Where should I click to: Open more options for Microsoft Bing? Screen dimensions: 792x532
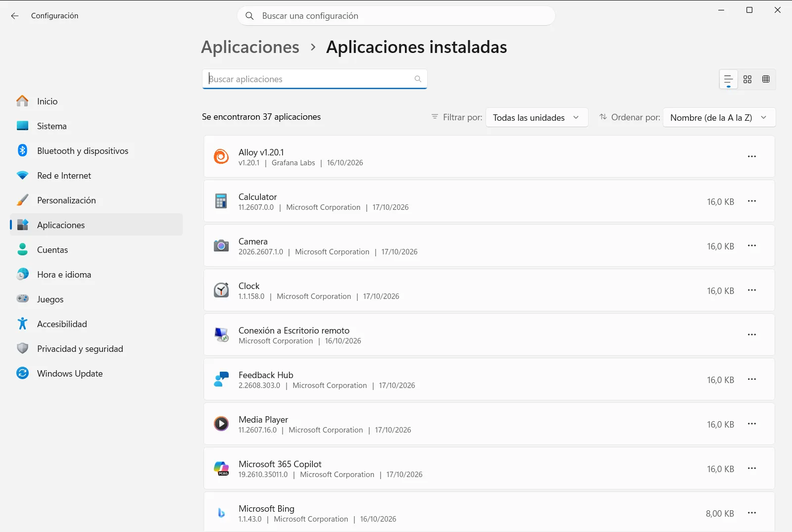tap(752, 513)
